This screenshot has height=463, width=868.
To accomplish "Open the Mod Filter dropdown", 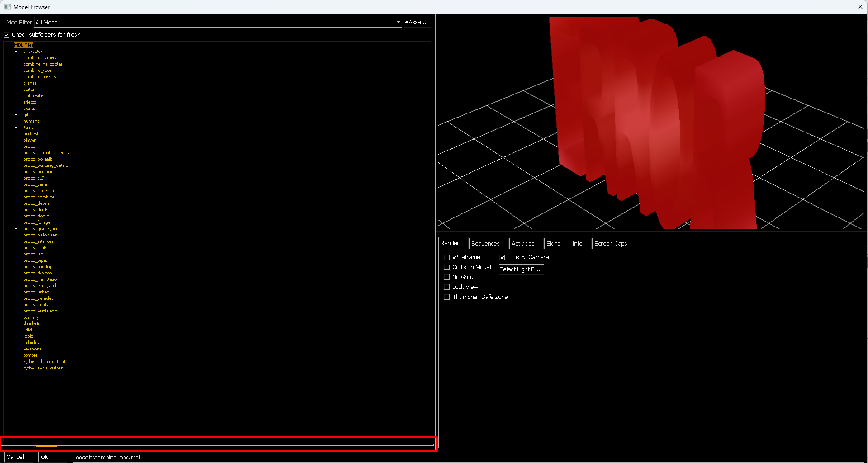I will [x=218, y=22].
